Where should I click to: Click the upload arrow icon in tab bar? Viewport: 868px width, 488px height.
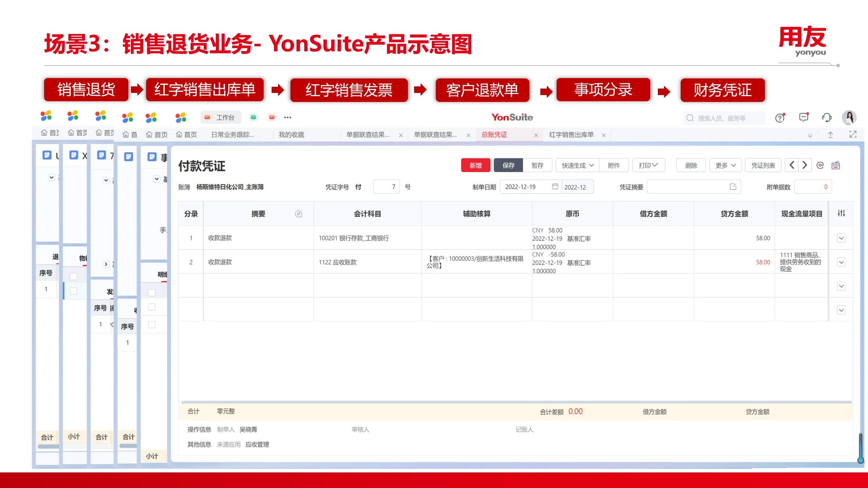click(x=830, y=135)
